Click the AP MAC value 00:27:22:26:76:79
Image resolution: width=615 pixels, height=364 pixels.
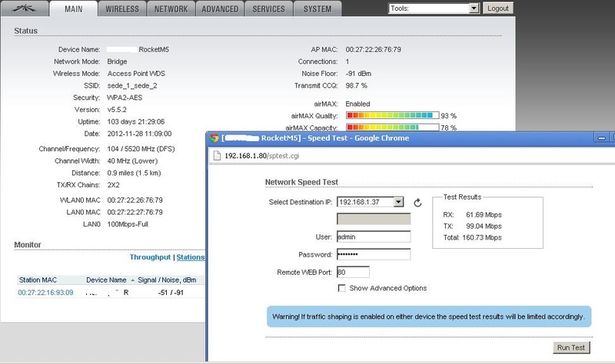(x=374, y=49)
